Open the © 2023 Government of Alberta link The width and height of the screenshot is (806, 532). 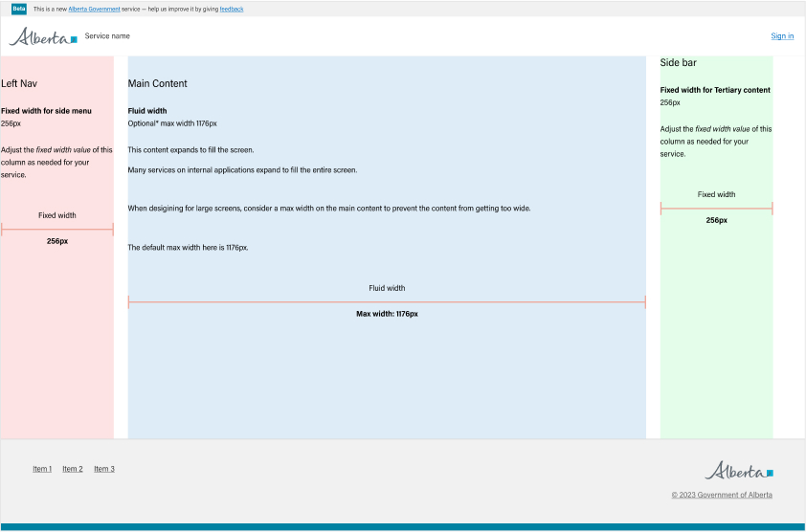click(722, 495)
